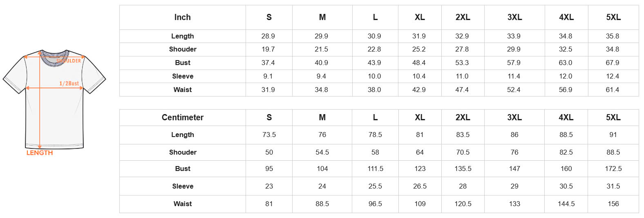644x218 pixels.
Task: Click the 4XL header in Centimeter table
Action: click(x=566, y=117)
